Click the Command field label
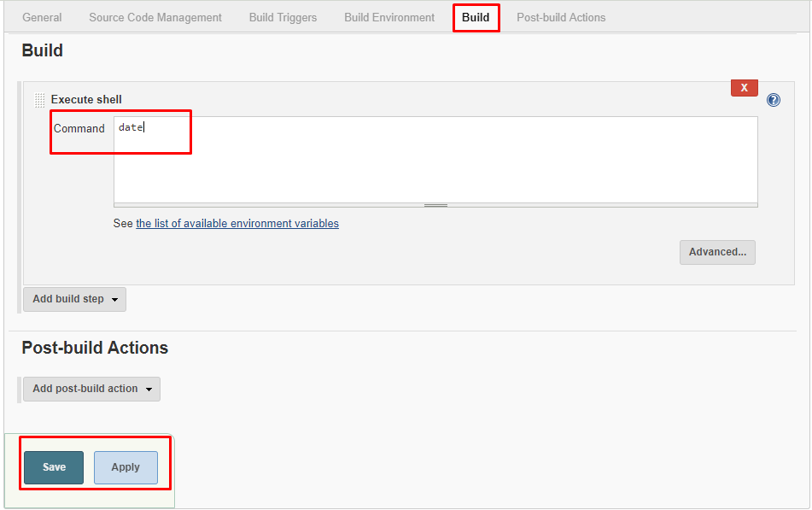The image size is (812, 510). [x=79, y=129]
